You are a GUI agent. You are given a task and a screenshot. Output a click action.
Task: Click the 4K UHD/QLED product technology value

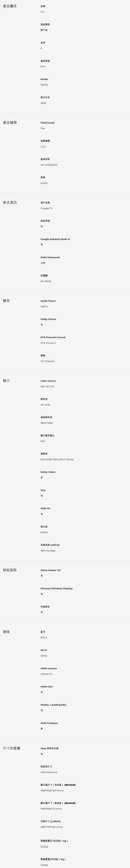tap(49, 165)
